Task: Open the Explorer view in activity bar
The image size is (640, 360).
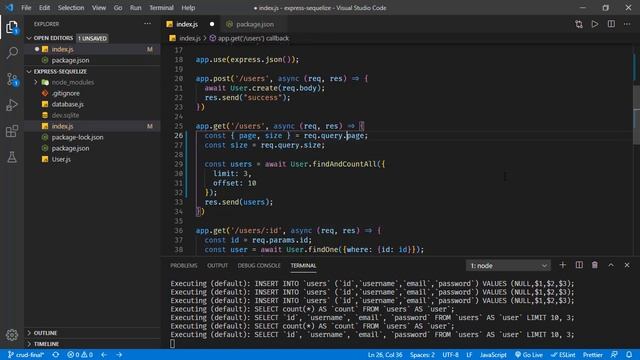Action: 12,27
